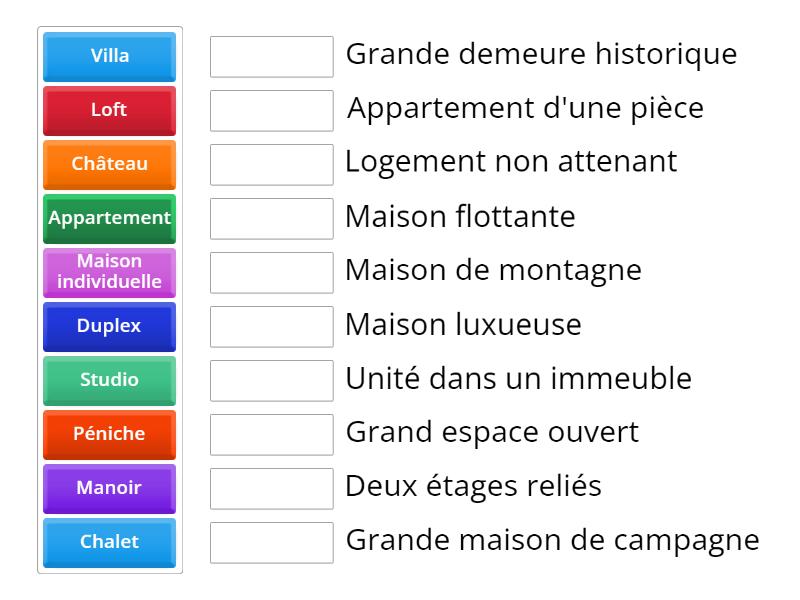Pick the Château tile
800x600 pixels.
[x=108, y=165]
